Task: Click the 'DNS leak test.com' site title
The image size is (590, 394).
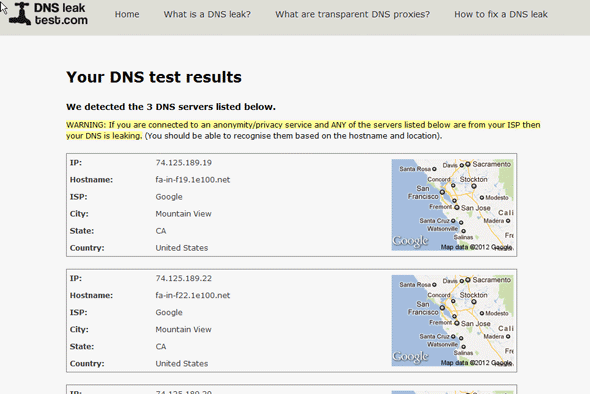Action: coord(61,14)
